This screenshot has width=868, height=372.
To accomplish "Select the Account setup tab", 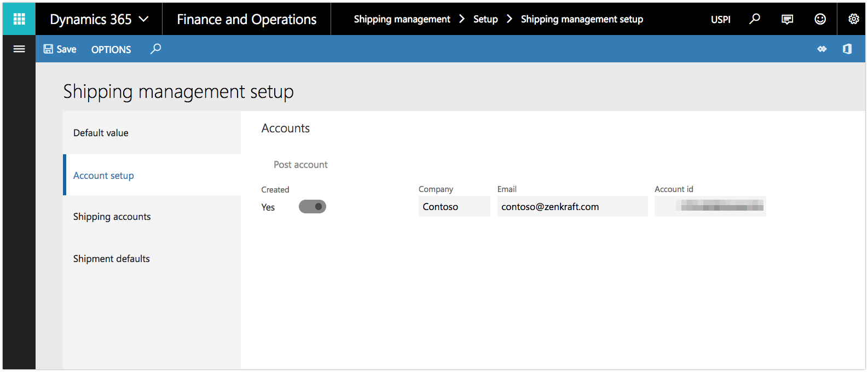I will [103, 176].
